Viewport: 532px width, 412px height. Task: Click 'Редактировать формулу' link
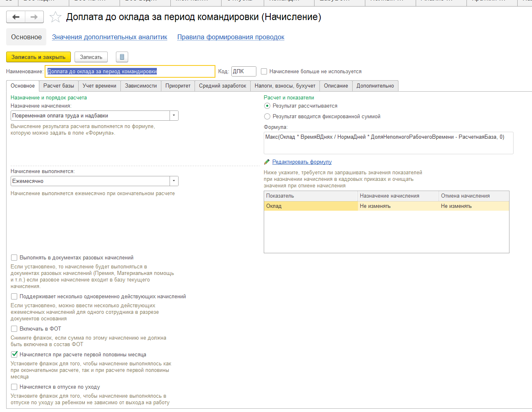[302, 162]
